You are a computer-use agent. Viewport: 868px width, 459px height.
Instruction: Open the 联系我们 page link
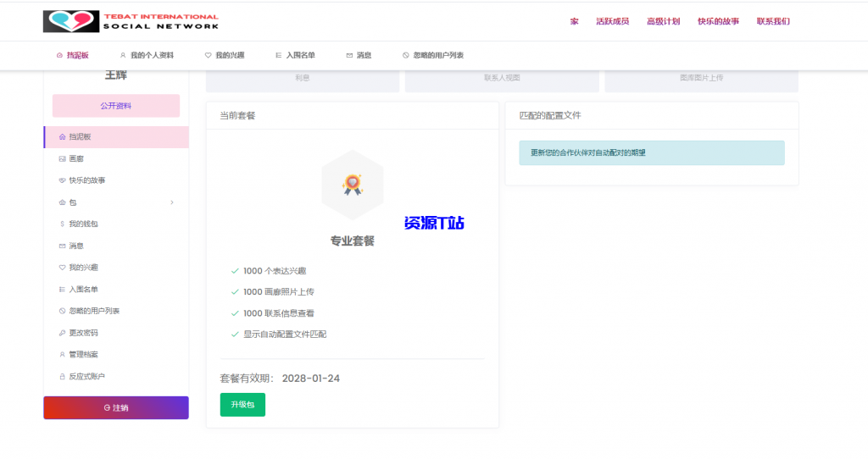[773, 21]
